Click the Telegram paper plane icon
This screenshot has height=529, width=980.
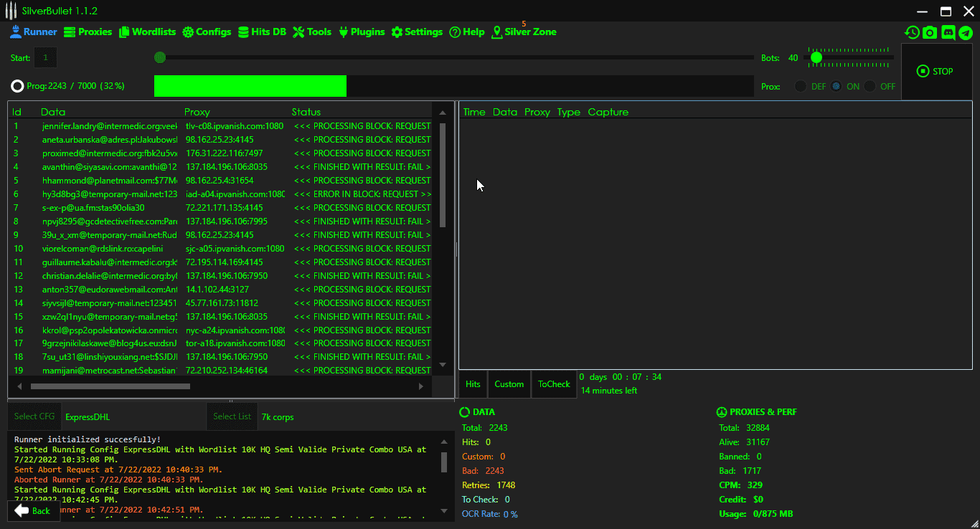pyautogui.click(x=965, y=32)
